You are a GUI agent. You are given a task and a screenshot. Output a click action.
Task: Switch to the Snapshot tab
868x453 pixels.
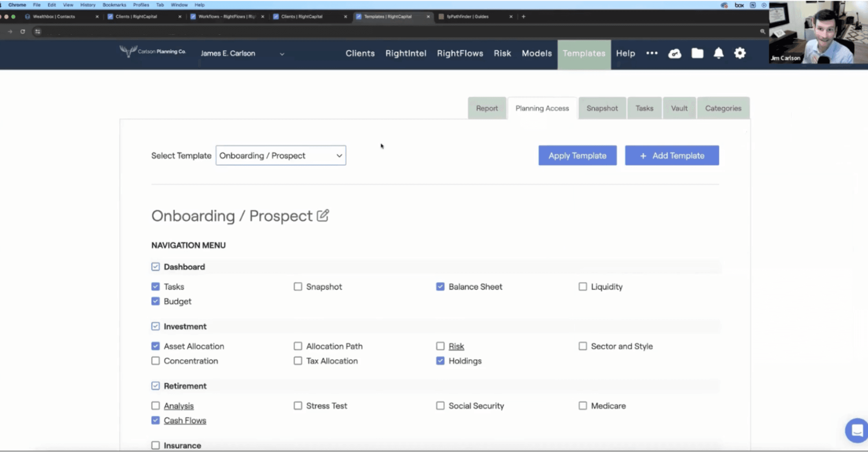pyautogui.click(x=602, y=108)
